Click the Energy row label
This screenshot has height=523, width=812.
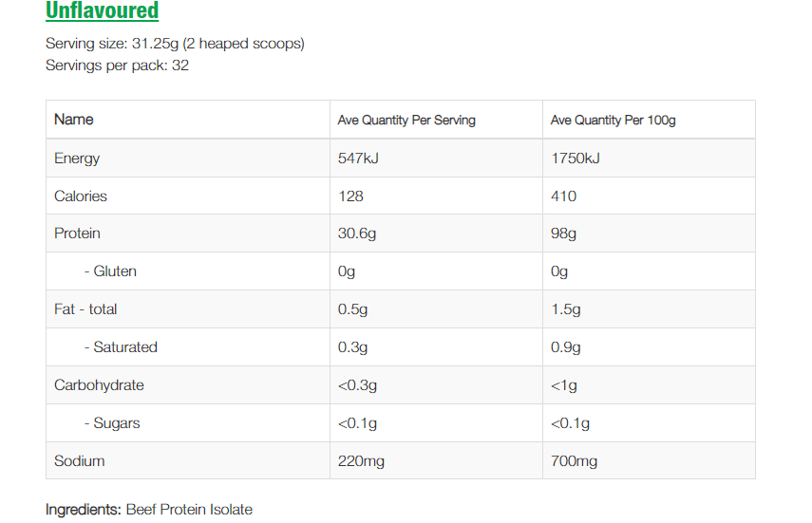pyautogui.click(x=77, y=159)
